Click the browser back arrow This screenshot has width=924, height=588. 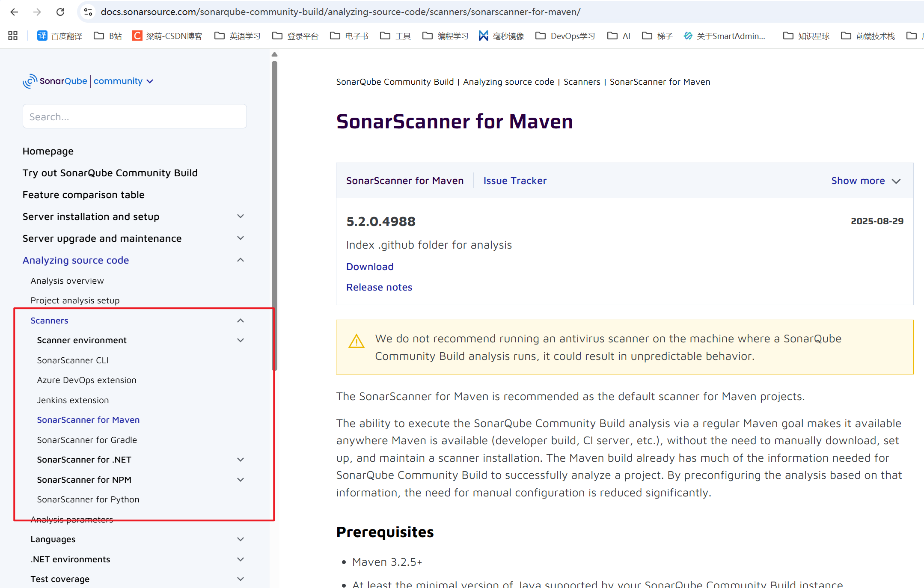click(14, 12)
